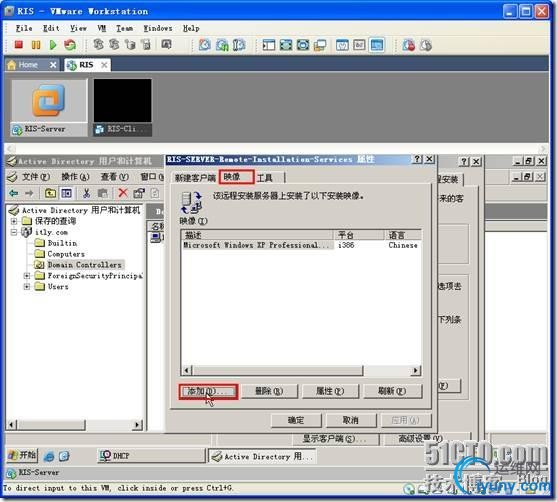Viewport: 557px width, 502px height.
Task: Click the red Power Off toolbar icon
Action: click(x=18, y=45)
